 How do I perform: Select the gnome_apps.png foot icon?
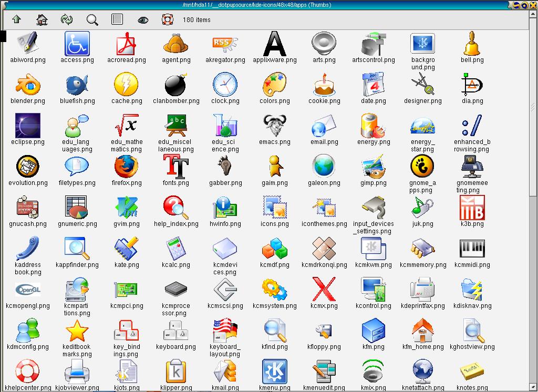click(422, 167)
